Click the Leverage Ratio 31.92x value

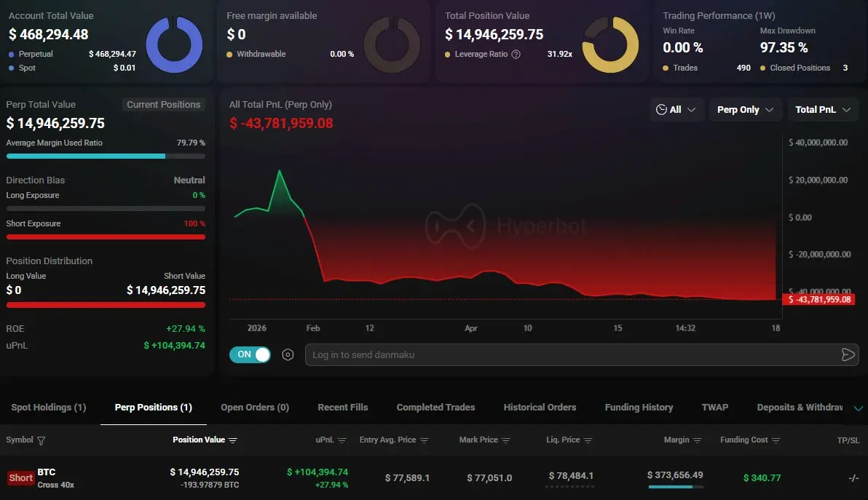click(560, 54)
